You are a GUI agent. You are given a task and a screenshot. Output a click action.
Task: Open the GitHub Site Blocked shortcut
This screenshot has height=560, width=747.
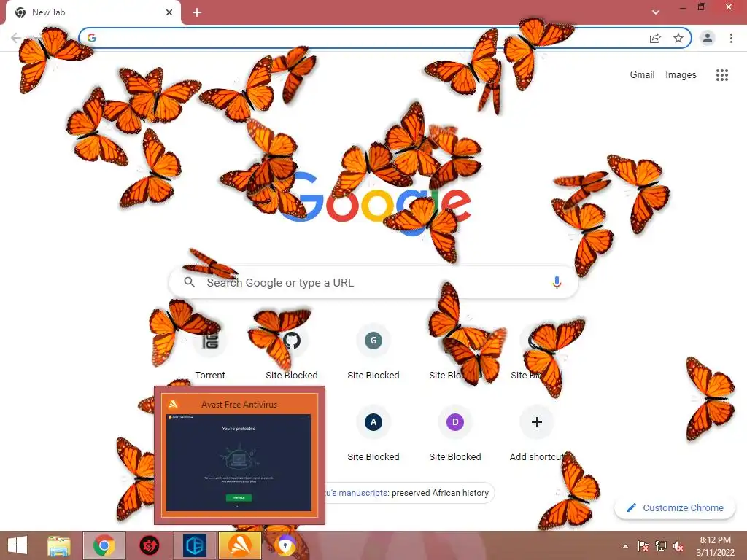click(x=292, y=351)
